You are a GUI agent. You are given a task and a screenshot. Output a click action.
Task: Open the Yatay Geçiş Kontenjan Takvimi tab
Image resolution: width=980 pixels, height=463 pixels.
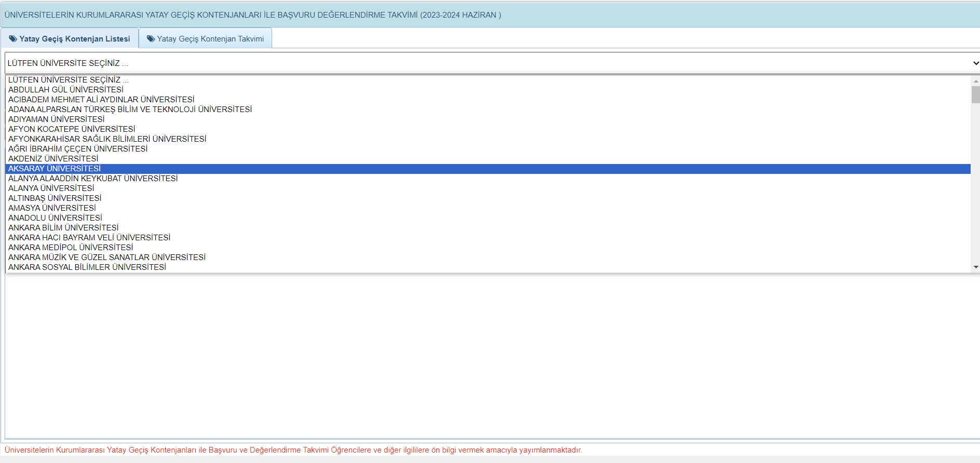205,38
